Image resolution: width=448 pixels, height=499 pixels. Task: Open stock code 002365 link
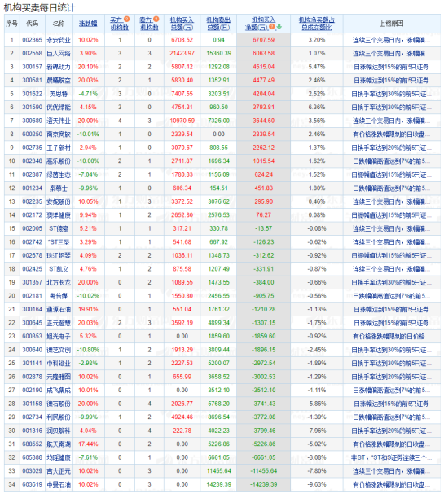pos(32,40)
